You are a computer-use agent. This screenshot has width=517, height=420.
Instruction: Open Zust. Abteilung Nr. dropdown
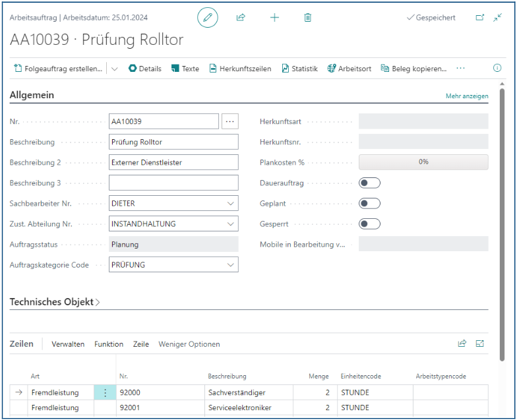[x=231, y=224]
